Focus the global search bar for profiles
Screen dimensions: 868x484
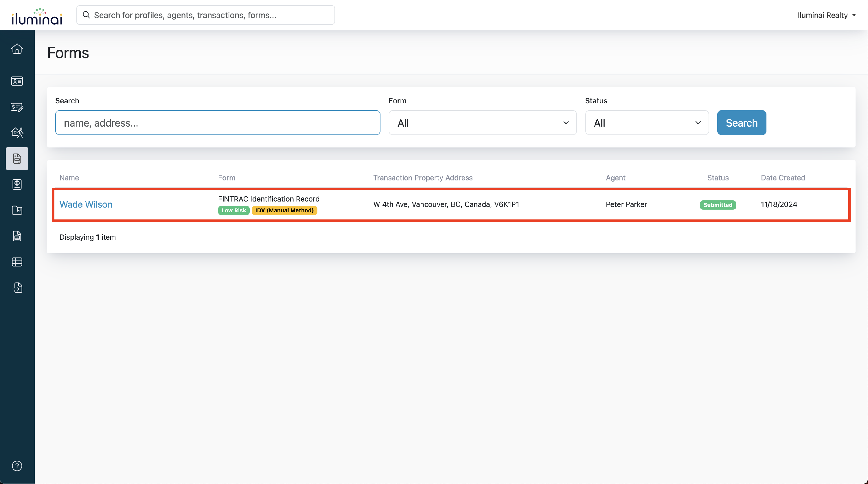[x=205, y=15]
